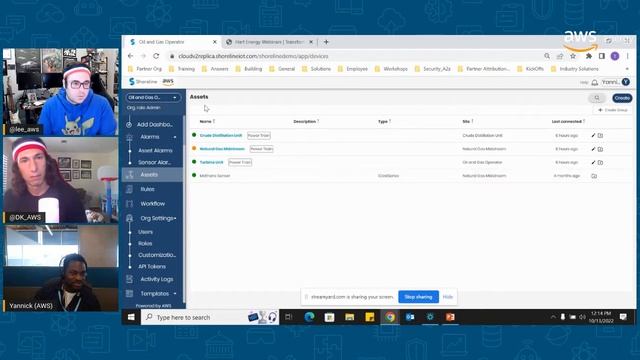The image size is (640, 360).
Task: Sort assets by Description column
Action: click(x=306, y=122)
